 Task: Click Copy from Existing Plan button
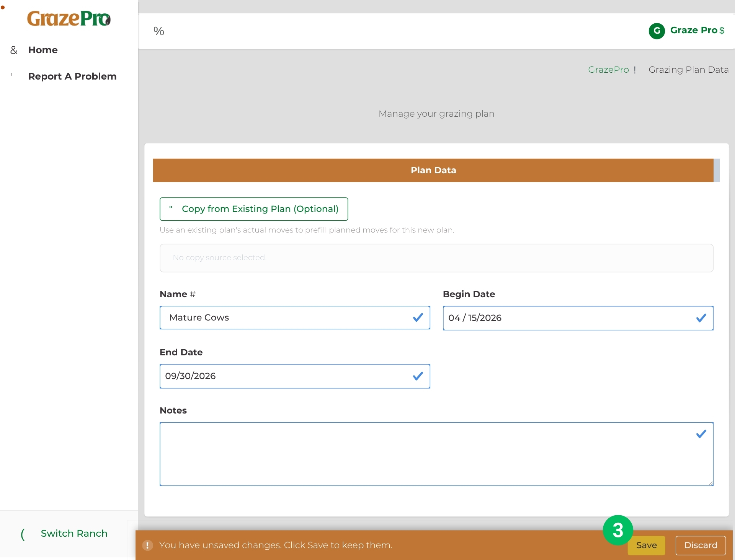coord(254,209)
